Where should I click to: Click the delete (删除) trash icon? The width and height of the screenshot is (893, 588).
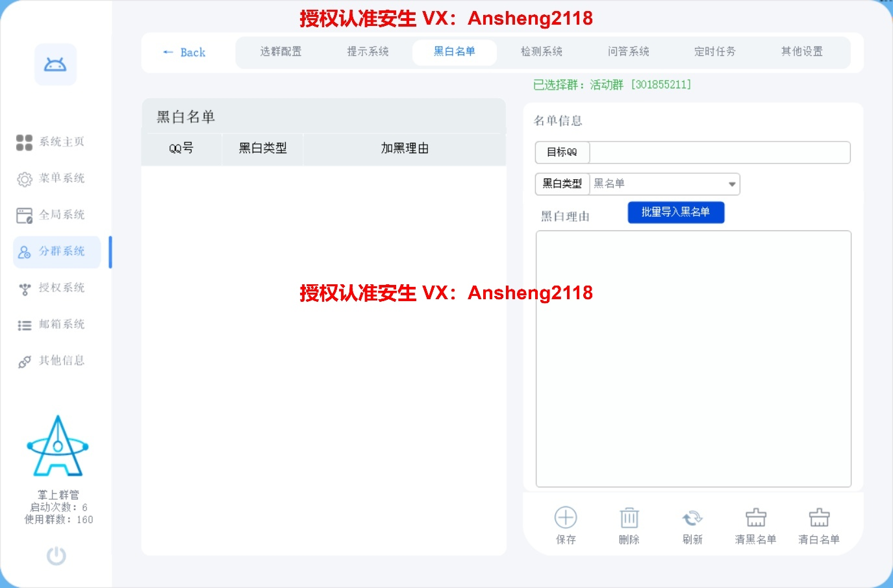(x=629, y=518)
